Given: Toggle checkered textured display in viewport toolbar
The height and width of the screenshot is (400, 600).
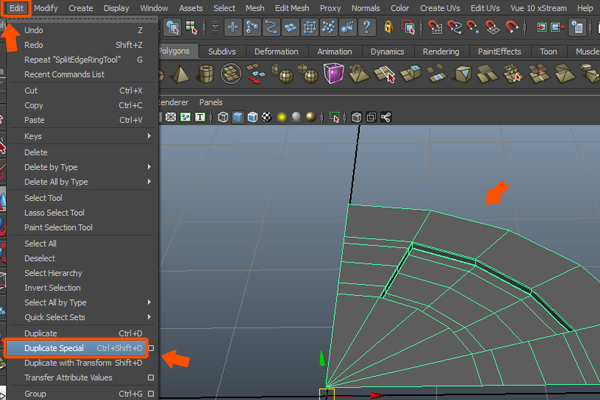Looking at the screenshot, I should [267, 117].
